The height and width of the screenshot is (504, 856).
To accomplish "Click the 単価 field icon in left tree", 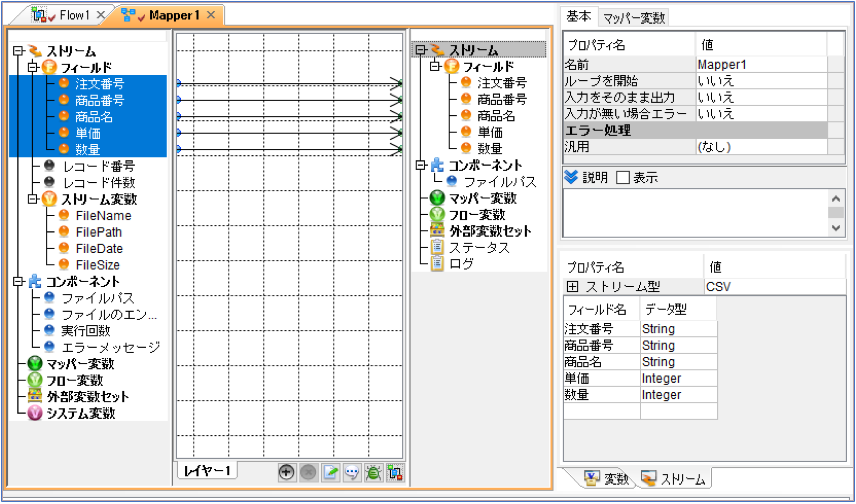I will pos(64,133).
